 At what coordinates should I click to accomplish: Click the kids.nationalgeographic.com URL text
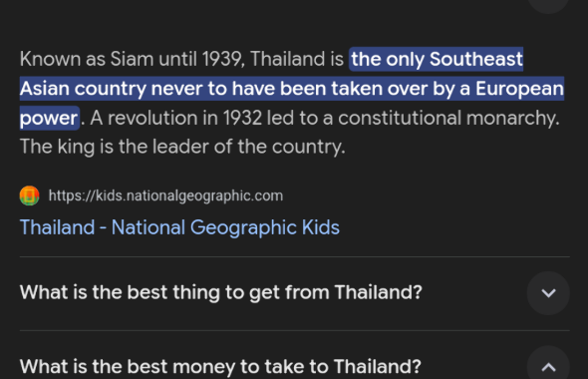click(x=165, y=195)
